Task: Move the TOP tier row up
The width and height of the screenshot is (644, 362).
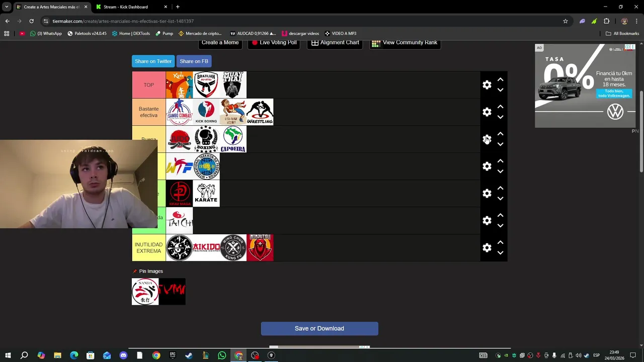Action: click(500, 79)
